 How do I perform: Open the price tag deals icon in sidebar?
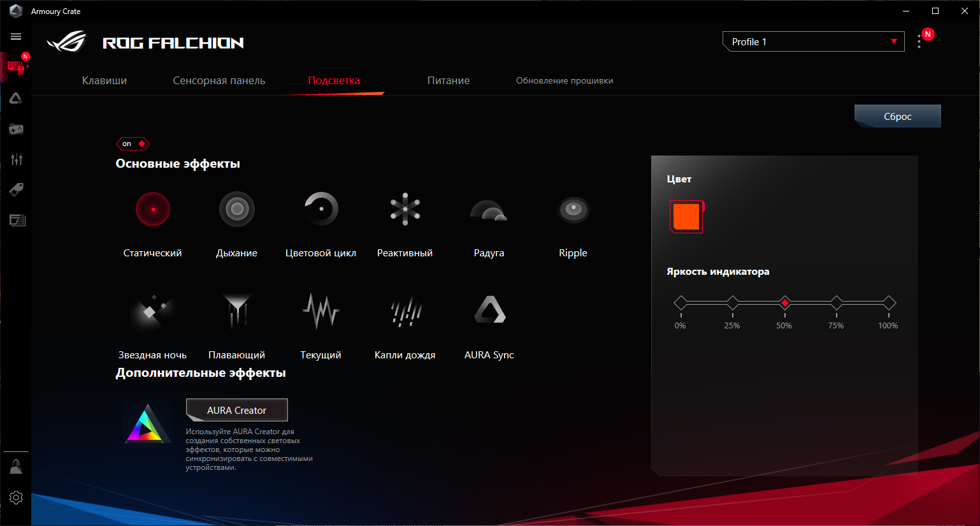pos(16,189)
